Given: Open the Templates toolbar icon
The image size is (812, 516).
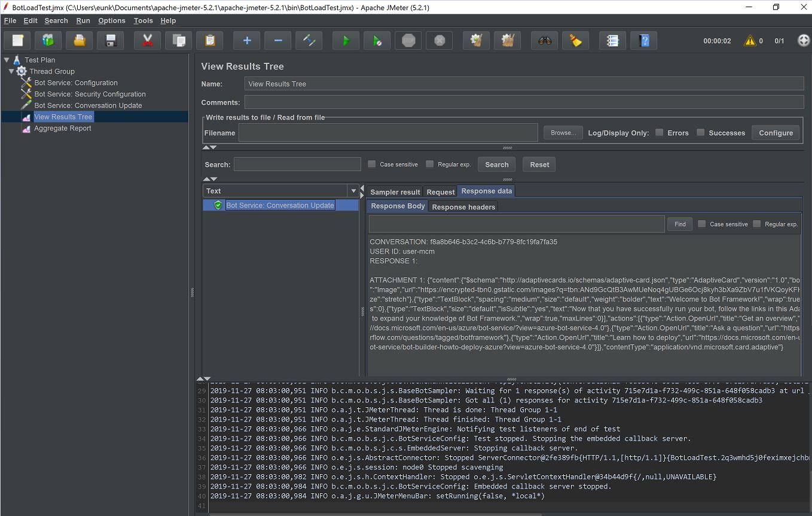Looking at the screenshot, I should pos(48,41).
